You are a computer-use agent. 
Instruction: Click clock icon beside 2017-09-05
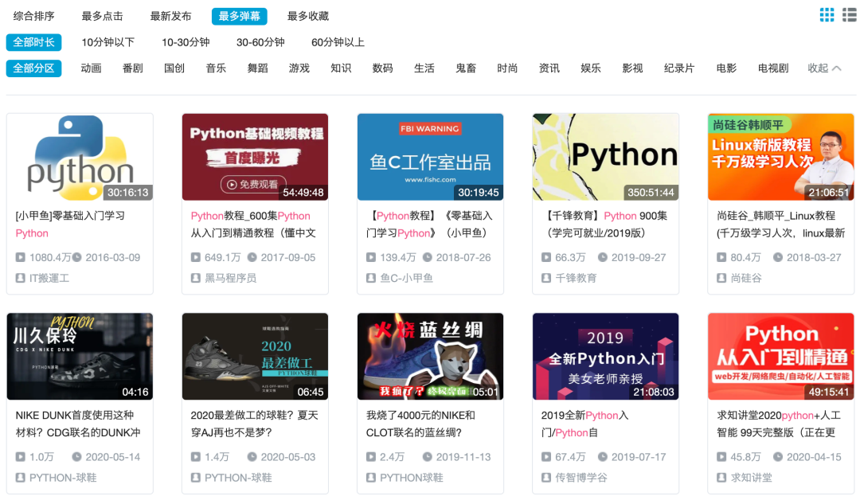coord(252,257)
